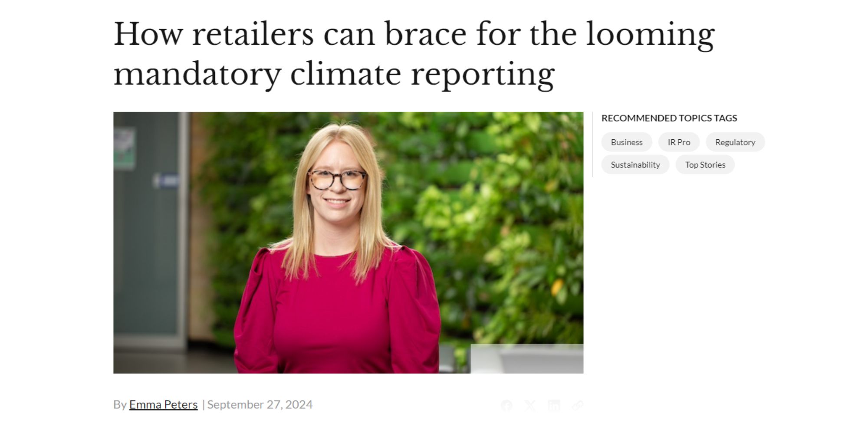Select the IR Pro tag
The width and height of the screenshot is (868, 430).
tap(679, 142)
